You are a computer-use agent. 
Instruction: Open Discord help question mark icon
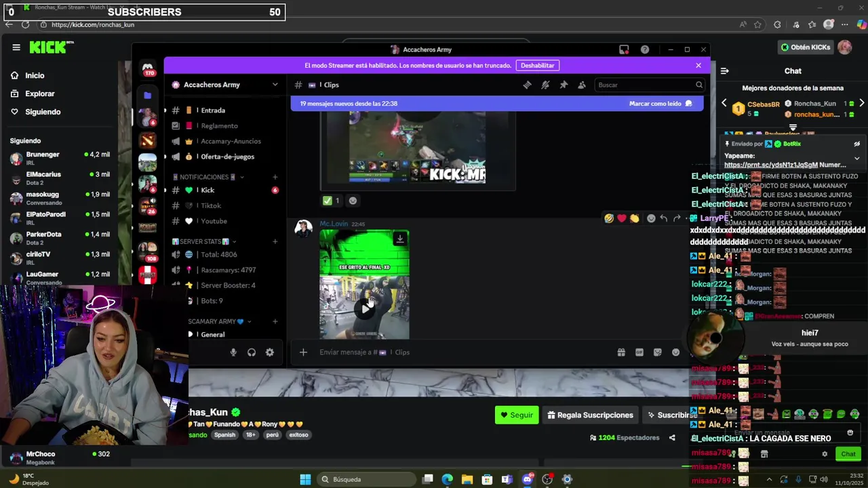pos(645,49)
